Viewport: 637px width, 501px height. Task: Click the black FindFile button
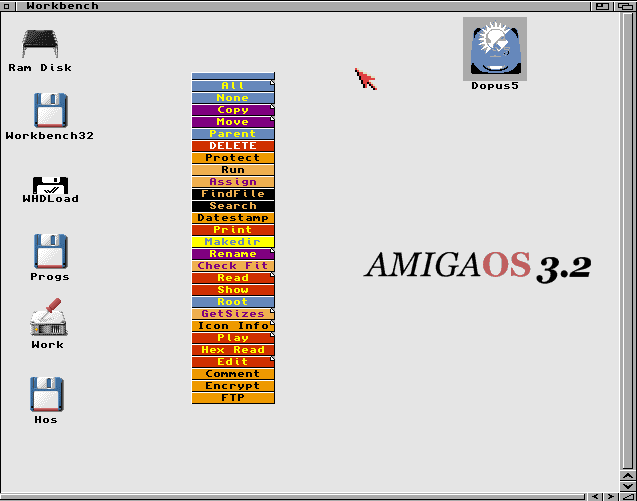[x=233, y=193]
